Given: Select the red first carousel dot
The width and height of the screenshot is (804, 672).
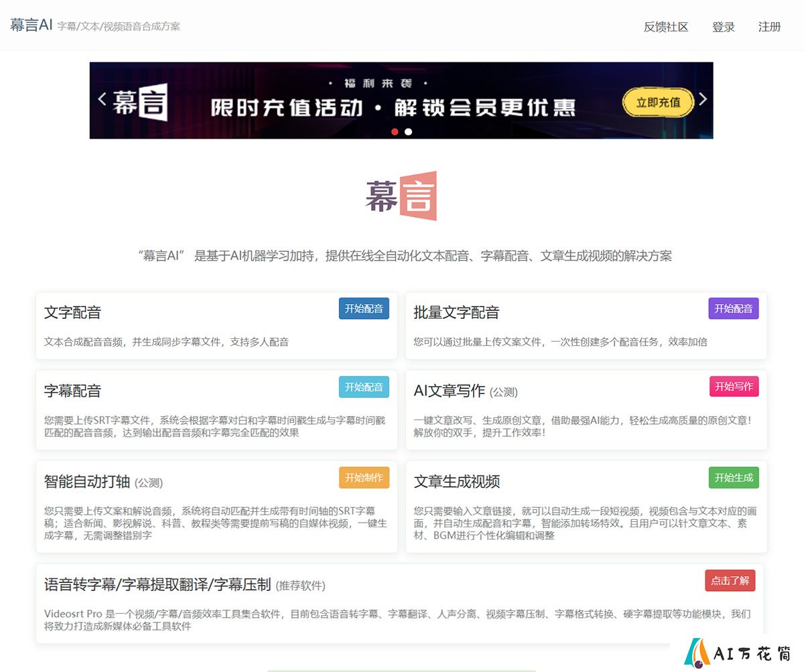Looking at the screenshot, I should (395, 131).
